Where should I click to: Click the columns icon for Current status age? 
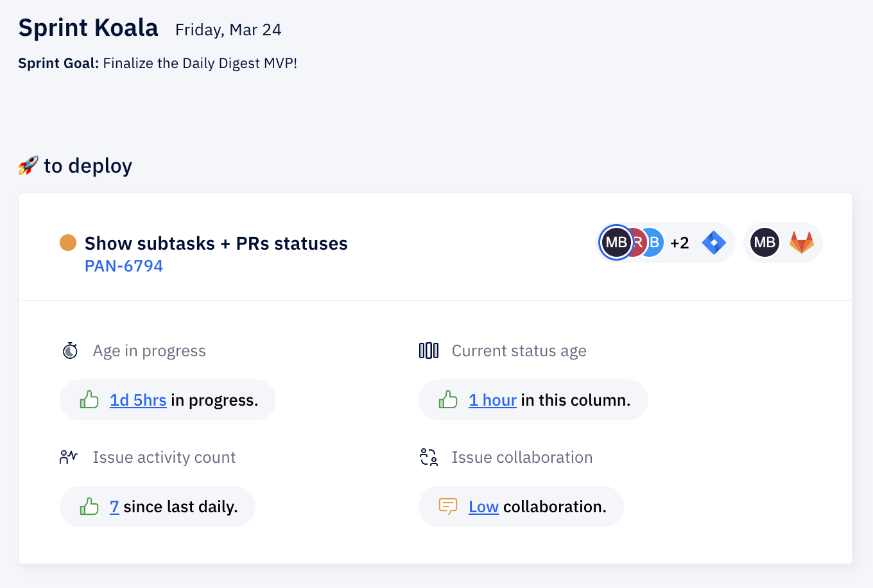(429, 350)
